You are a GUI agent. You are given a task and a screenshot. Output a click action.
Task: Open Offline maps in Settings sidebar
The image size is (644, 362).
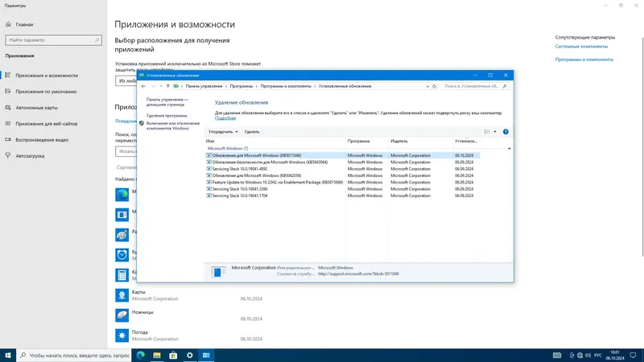coord(36,108)
